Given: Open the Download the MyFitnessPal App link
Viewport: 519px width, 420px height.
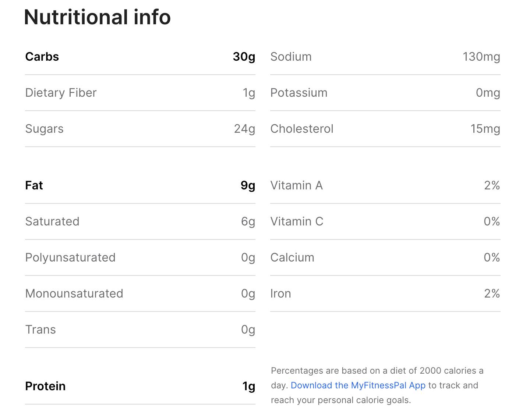Looking at the screenshot, I should coord(358,385).
